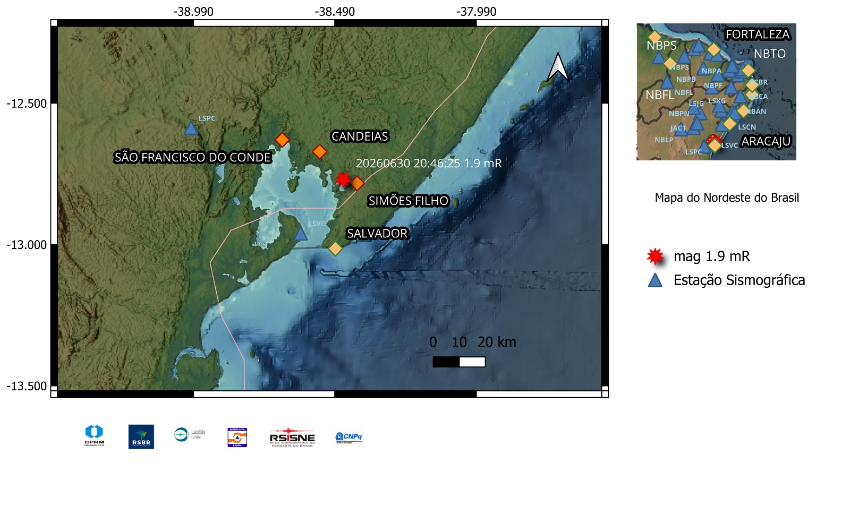
Task: Click the ARACAJU label in the inset map
Action: coord(766,141)
